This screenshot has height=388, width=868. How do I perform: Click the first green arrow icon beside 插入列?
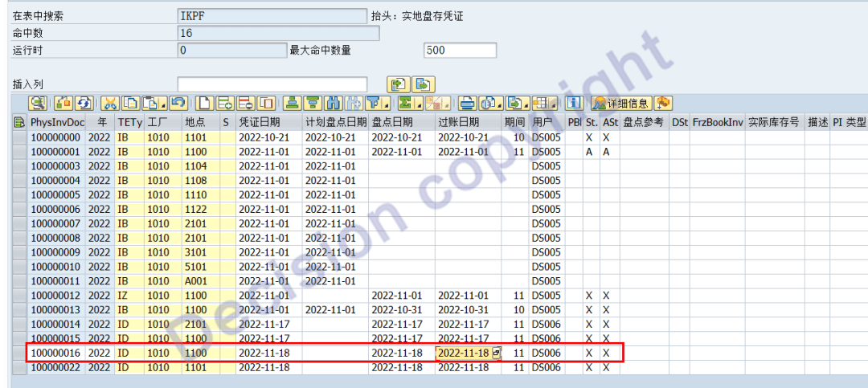coord(399,84)
